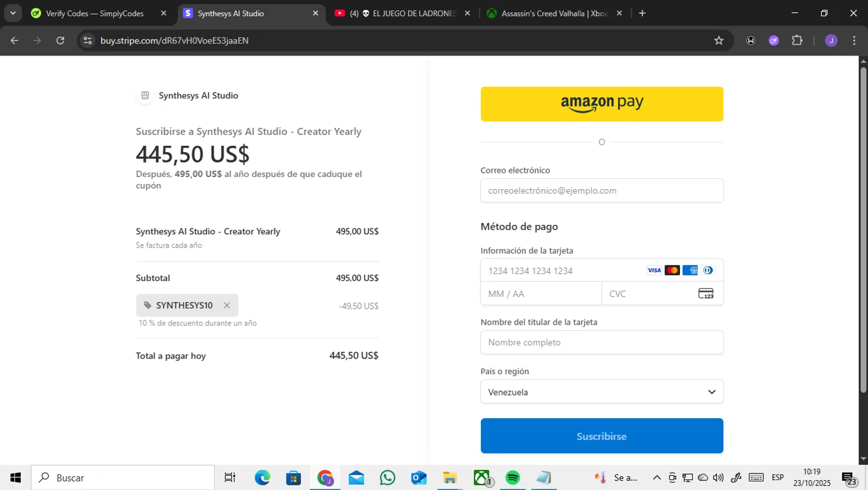The image size is (868, 490).
Task: View site information icon in address bar
Action: 88,40
